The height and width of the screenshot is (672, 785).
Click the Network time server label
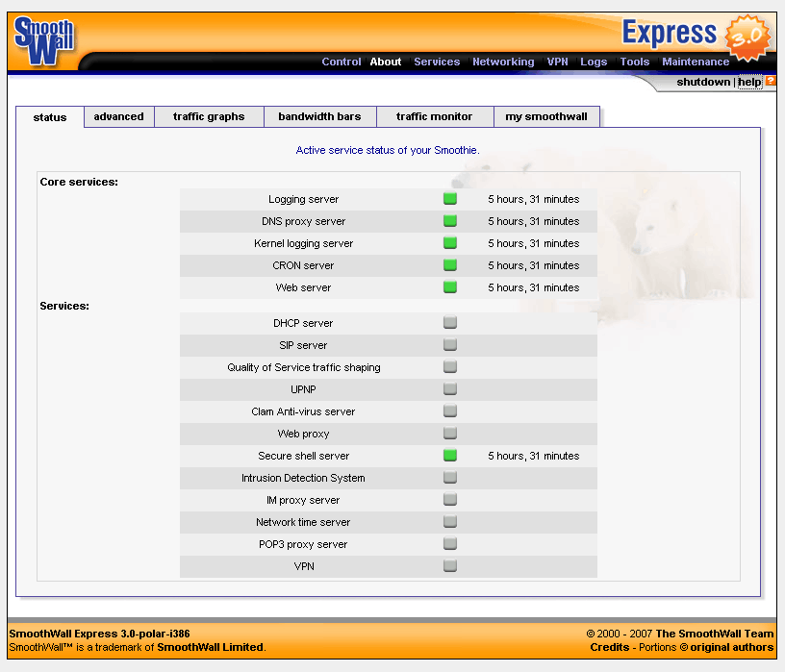pos(303,522)
